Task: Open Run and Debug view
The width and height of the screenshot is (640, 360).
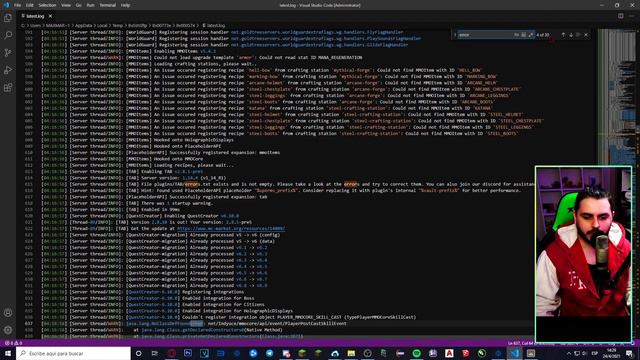Action: 8,70
